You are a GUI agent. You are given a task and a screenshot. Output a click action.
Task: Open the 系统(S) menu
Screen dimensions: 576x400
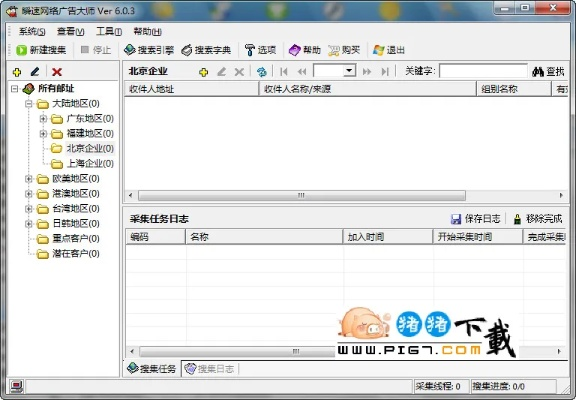click(32, 32)
